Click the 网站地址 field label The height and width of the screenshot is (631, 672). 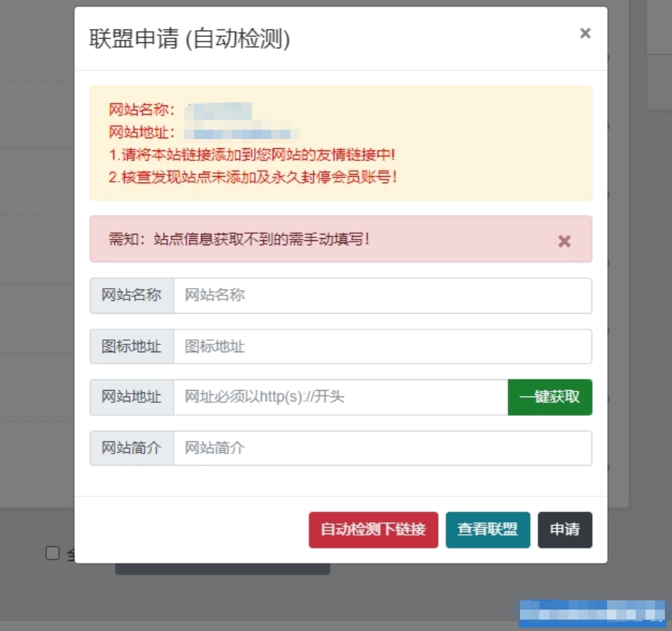[131, 397]
